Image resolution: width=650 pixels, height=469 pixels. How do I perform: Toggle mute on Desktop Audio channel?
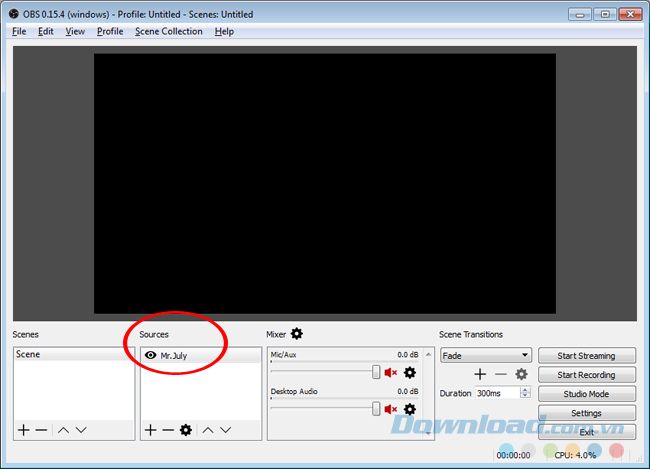pos(390,409)
